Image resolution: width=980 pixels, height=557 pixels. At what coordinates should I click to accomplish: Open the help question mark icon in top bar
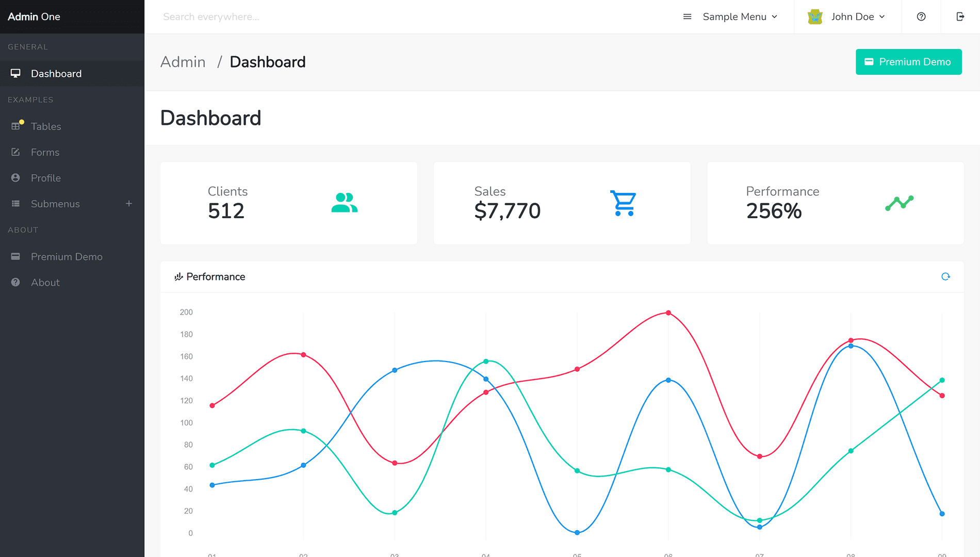(921, 17)
